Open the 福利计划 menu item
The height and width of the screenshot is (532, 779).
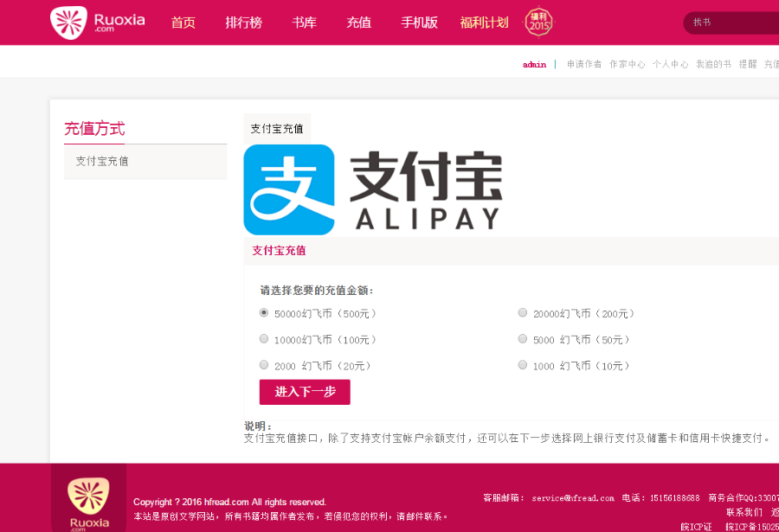[484, 22]
